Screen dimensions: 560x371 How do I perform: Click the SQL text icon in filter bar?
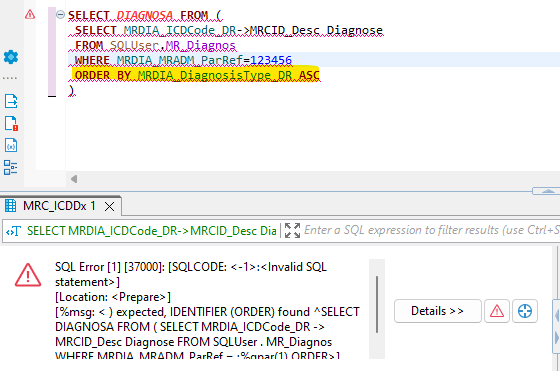click(14, 231)
